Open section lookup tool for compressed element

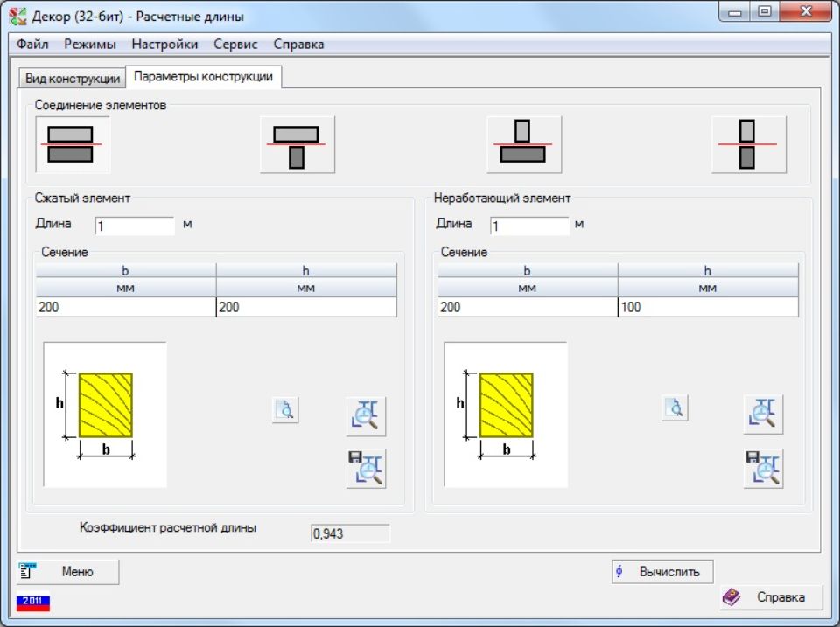pyautogui.click(x=366, y=415)
